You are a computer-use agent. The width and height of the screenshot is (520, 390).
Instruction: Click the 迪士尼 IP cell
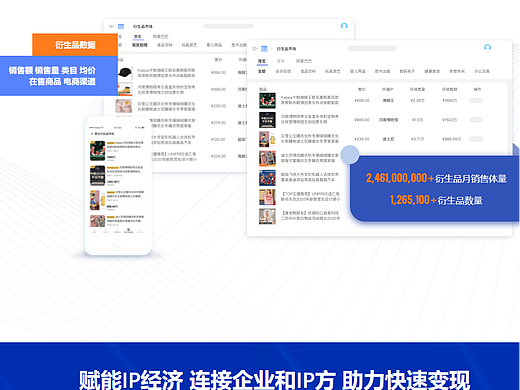pyautogui.click(x=388, y=139)
